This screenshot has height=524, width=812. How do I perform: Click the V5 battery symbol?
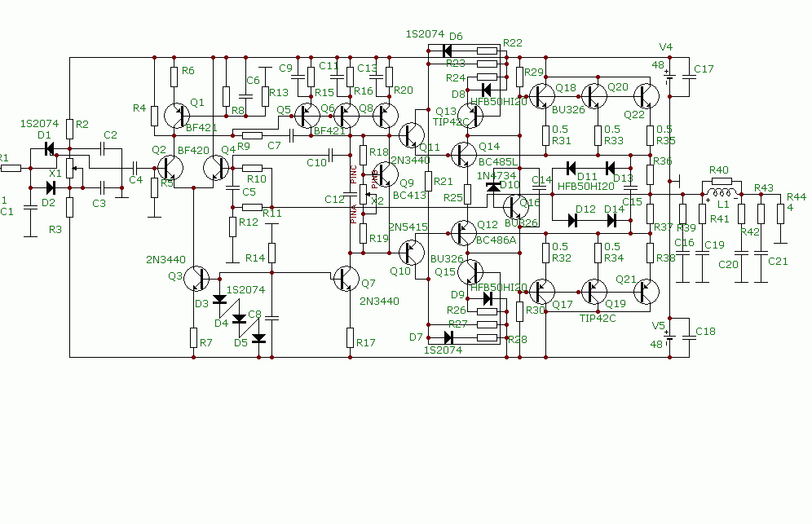click(x=669, y=337)
